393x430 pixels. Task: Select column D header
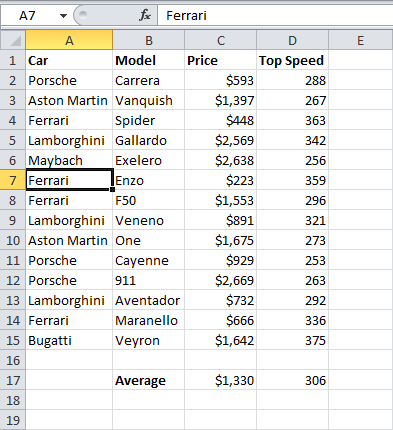point(292,40)
